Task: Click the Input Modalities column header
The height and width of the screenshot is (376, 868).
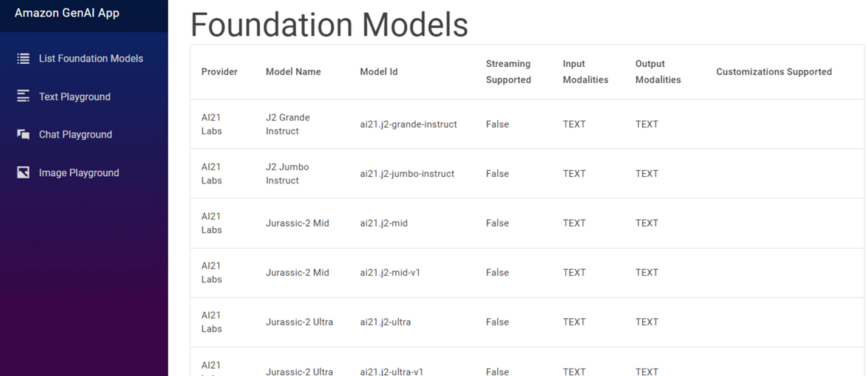Action: click(585, 71)
